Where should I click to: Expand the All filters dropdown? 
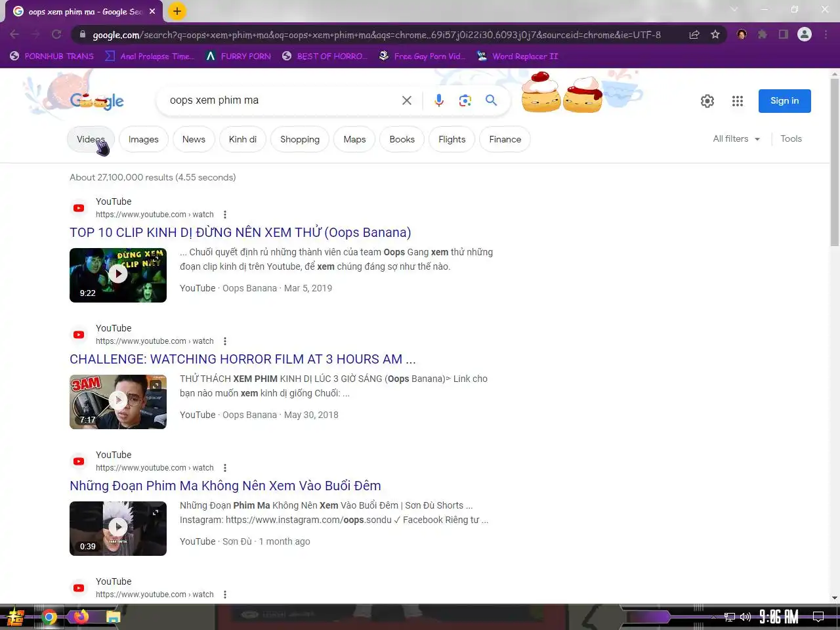coord(736,139)
